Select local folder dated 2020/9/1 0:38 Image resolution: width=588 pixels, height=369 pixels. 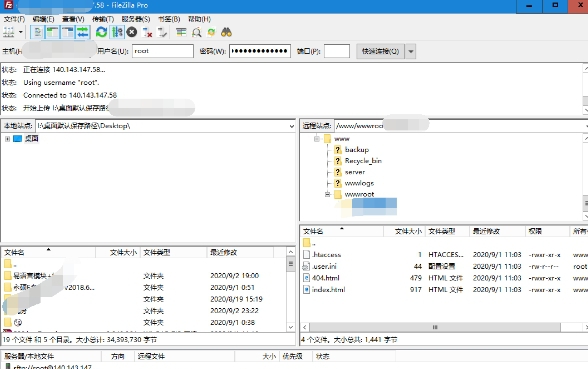tap(144, 322)
